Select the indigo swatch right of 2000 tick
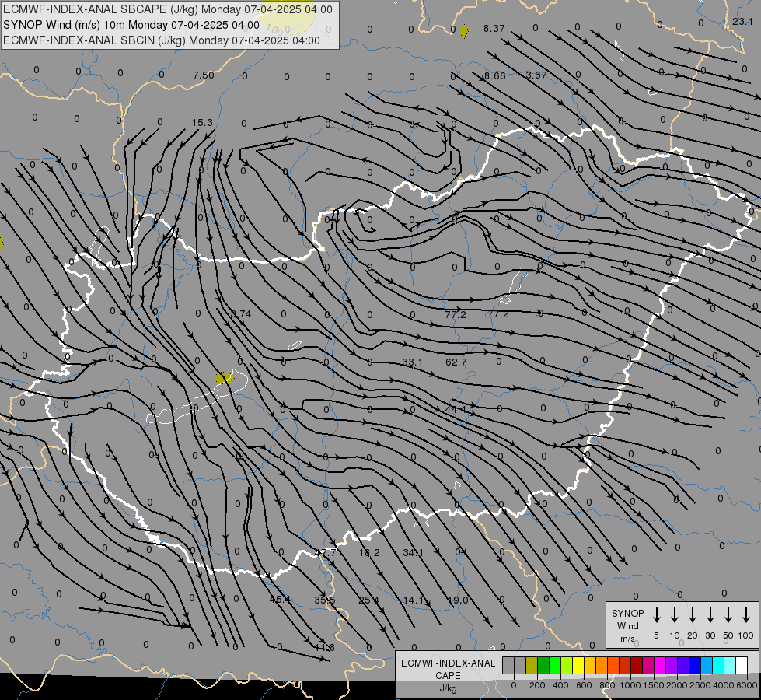 (682, 665)
